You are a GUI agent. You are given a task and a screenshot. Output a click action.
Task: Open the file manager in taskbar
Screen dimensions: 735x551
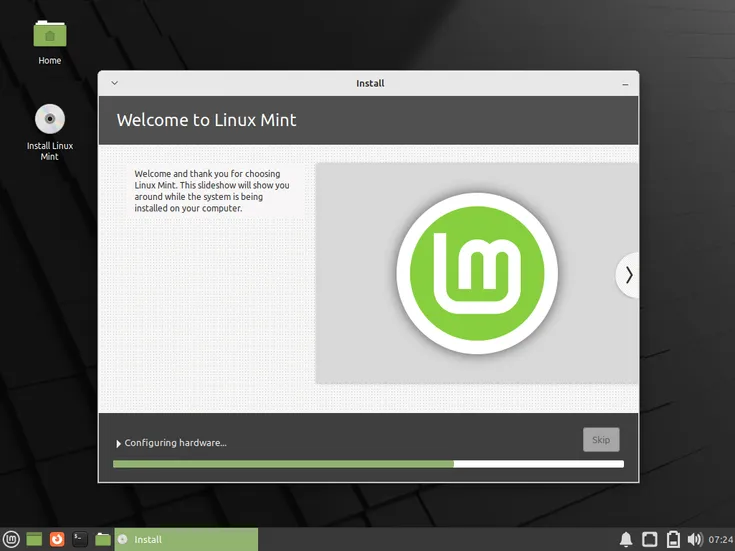103,539
